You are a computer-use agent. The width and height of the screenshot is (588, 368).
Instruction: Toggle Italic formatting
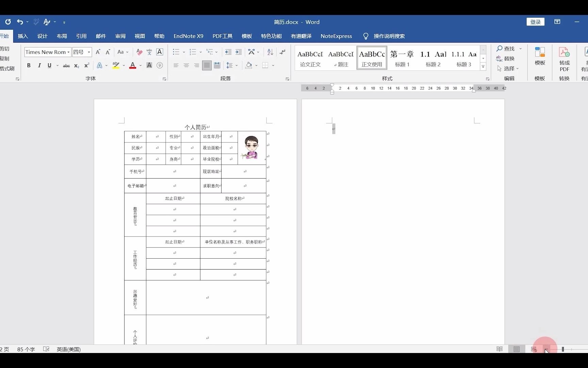[39, 65]
